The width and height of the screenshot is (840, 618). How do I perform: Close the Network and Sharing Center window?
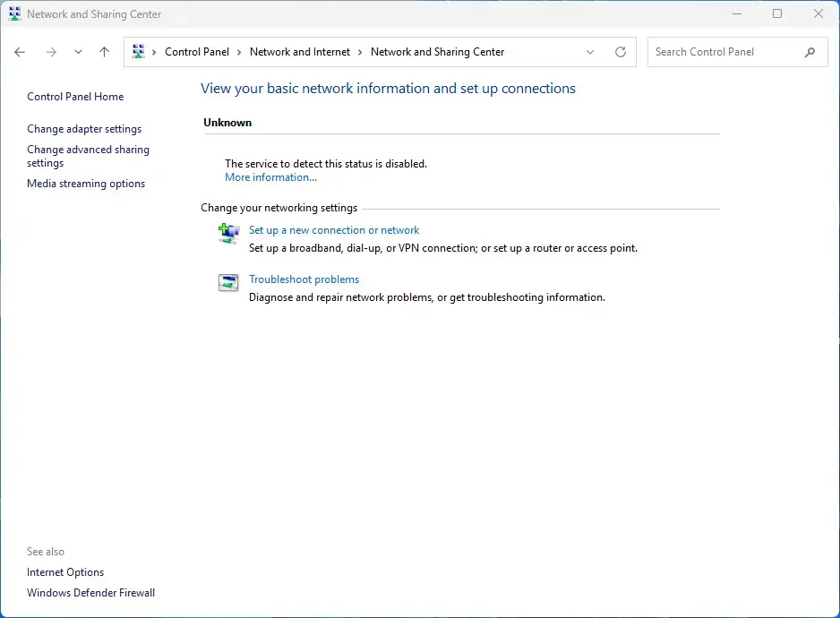(818, 14)
